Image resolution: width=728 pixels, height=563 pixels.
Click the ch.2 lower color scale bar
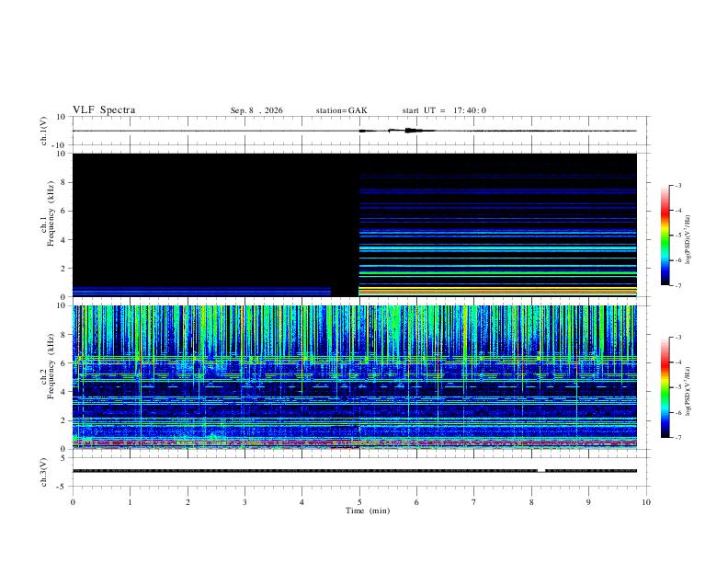click(665, 387)
